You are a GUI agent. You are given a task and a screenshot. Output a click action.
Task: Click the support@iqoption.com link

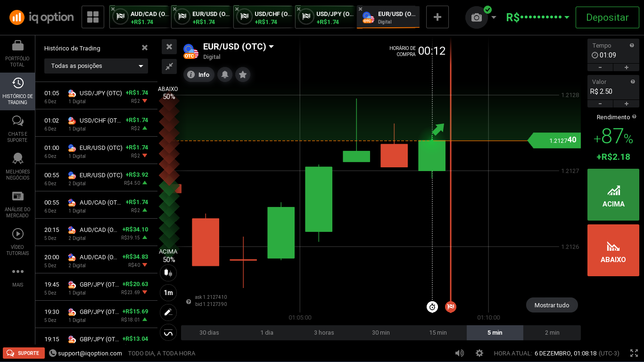(x=90, y=353)
